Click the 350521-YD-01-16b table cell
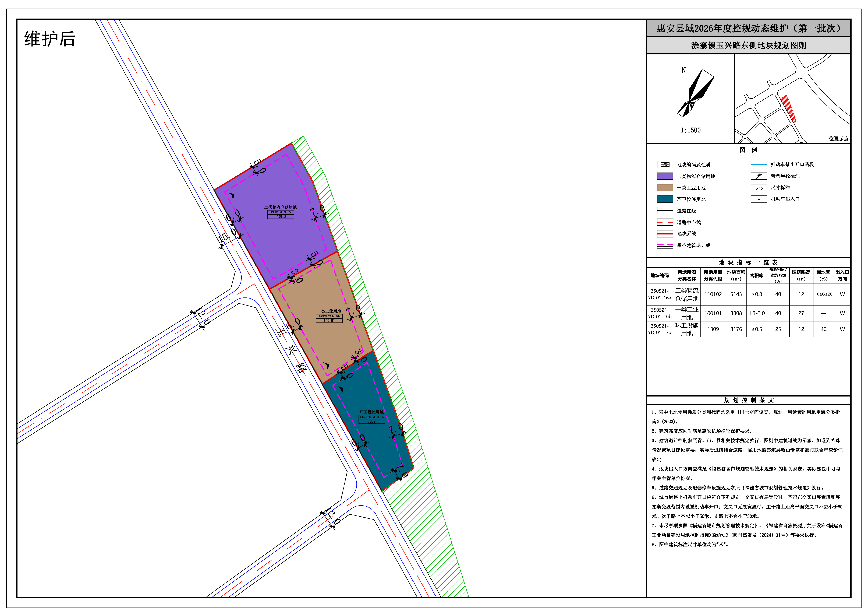Screen dimensions: 868x614 click(x=659, y=313)
